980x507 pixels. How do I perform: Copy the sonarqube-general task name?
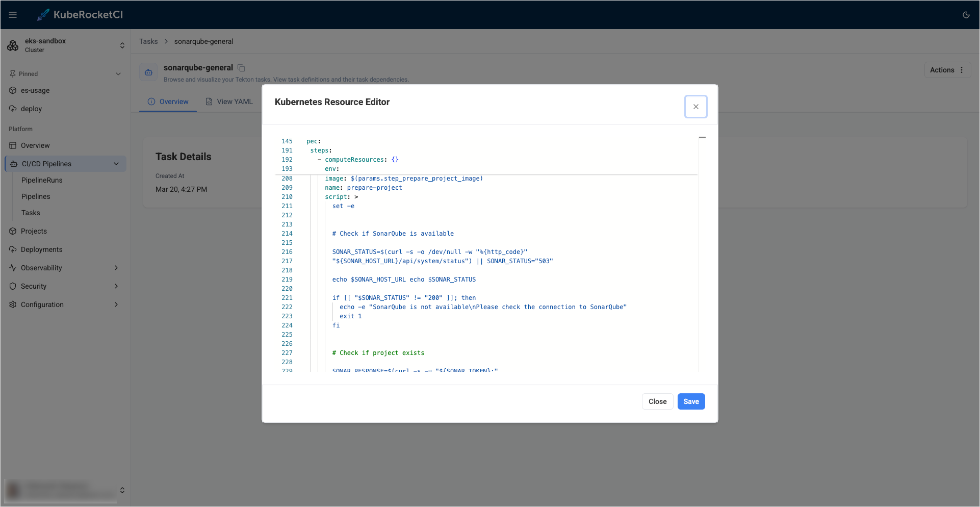[242, 68]
